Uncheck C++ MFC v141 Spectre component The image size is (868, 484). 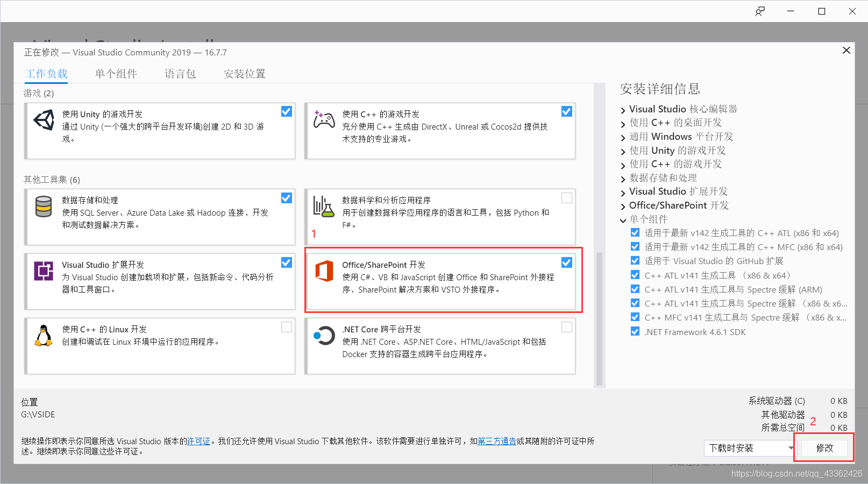pyautogui.click(x=635, y=317)
